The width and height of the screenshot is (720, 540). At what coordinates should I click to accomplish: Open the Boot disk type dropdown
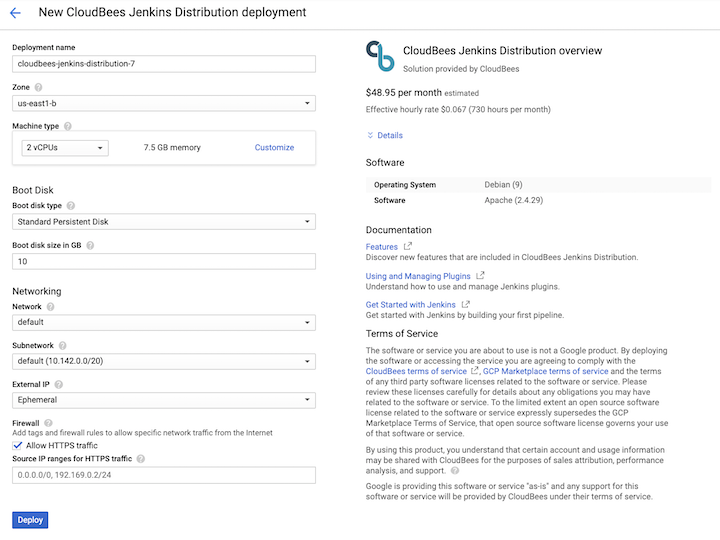click(x=164, y=222)
